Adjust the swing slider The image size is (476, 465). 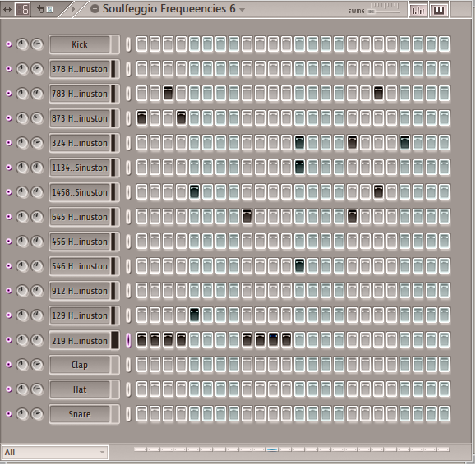coord(384,12)
